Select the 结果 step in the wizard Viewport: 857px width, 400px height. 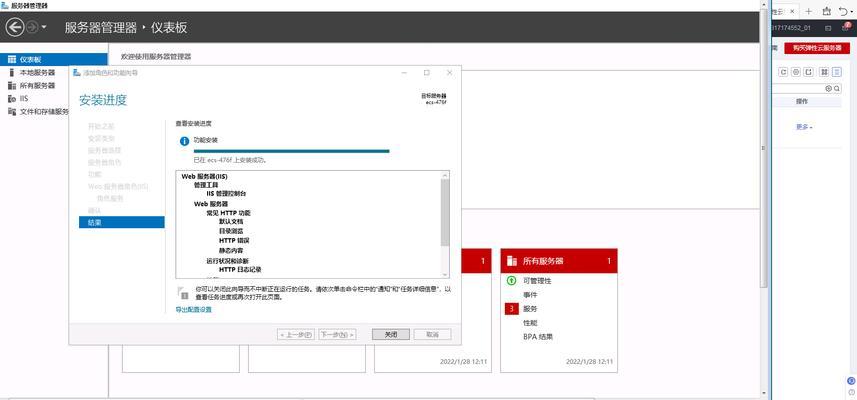[x=121, y=222]
